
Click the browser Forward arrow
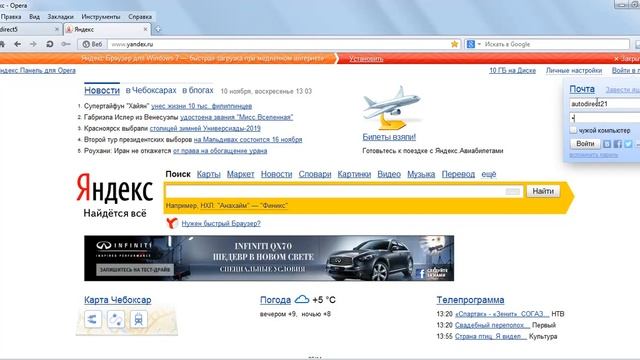coord(33,44)
